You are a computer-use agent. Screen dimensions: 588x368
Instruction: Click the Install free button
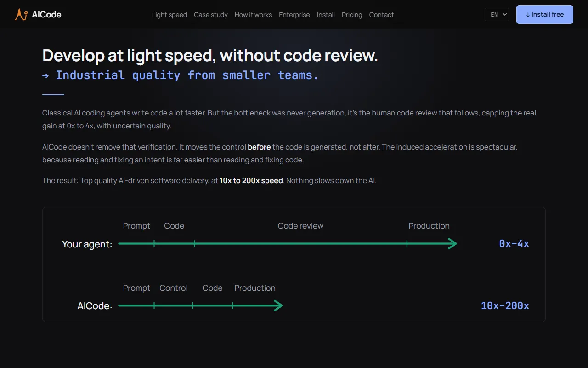pyautogui.click(x=545, y=14)
